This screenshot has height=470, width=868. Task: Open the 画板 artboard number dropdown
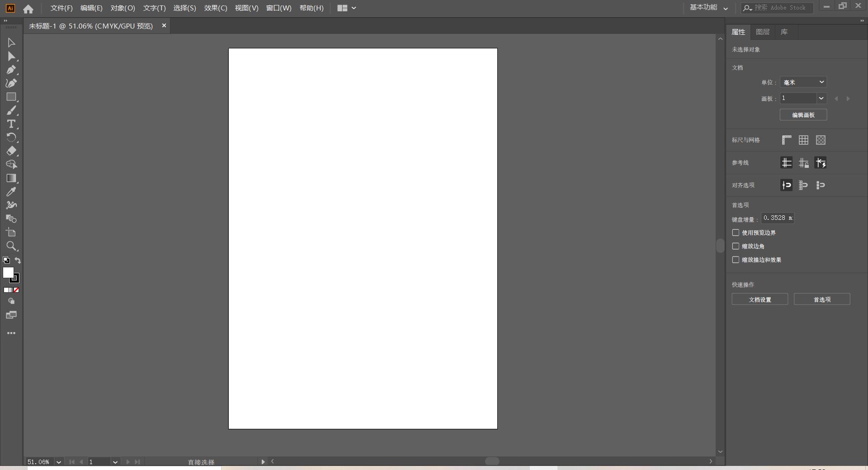821,98
